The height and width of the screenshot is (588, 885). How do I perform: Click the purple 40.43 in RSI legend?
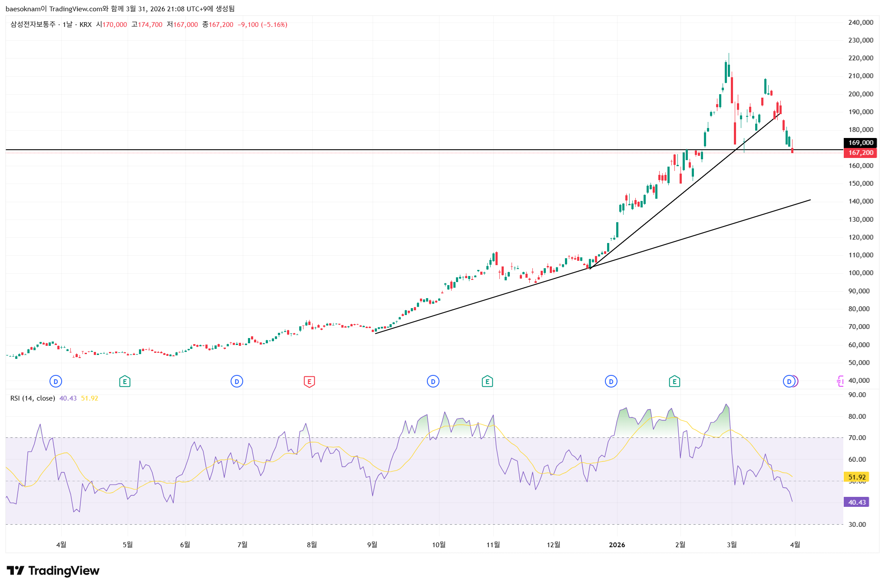pos(68,398)
